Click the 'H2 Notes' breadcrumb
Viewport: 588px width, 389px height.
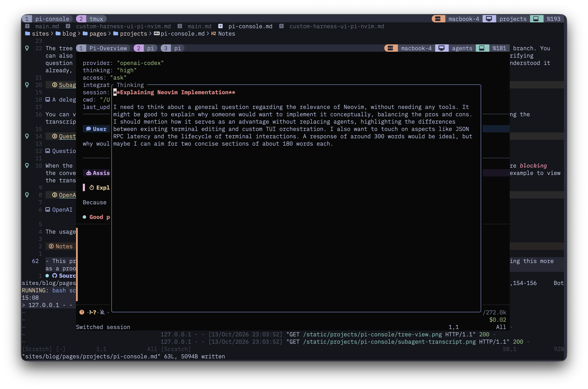(x=223, y=33)
